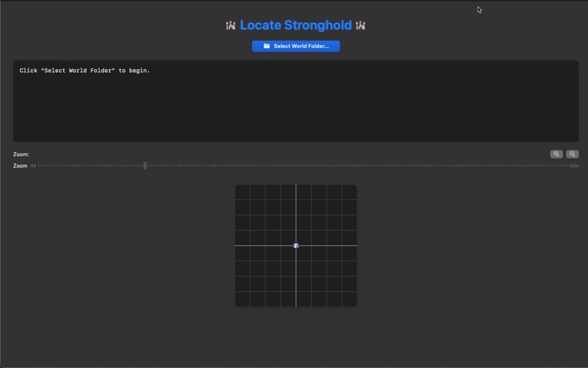Image resolution: width=588 pixels, height=368 pixels.
Task: Zoom out with the magnifier minus icon
Action: pos(573,154)
